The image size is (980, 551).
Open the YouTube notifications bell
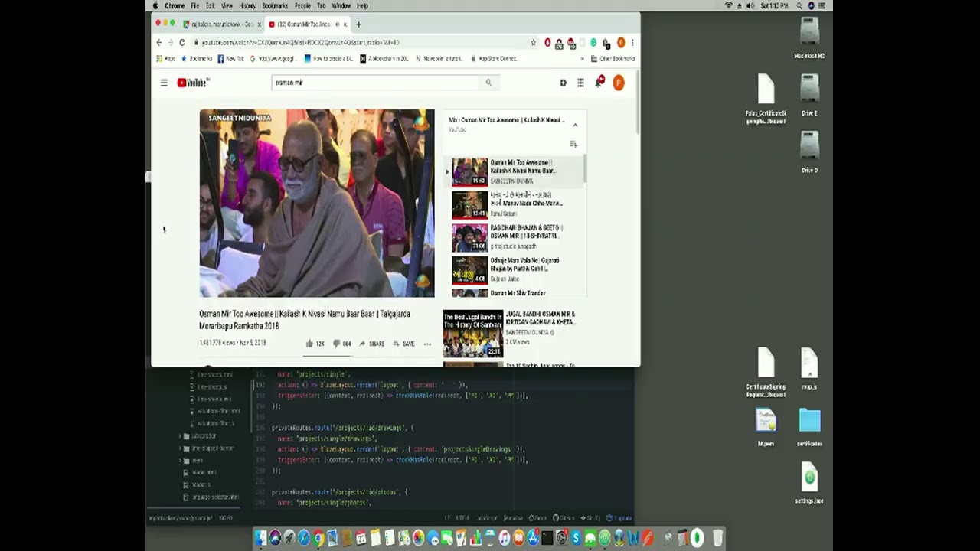599,82
